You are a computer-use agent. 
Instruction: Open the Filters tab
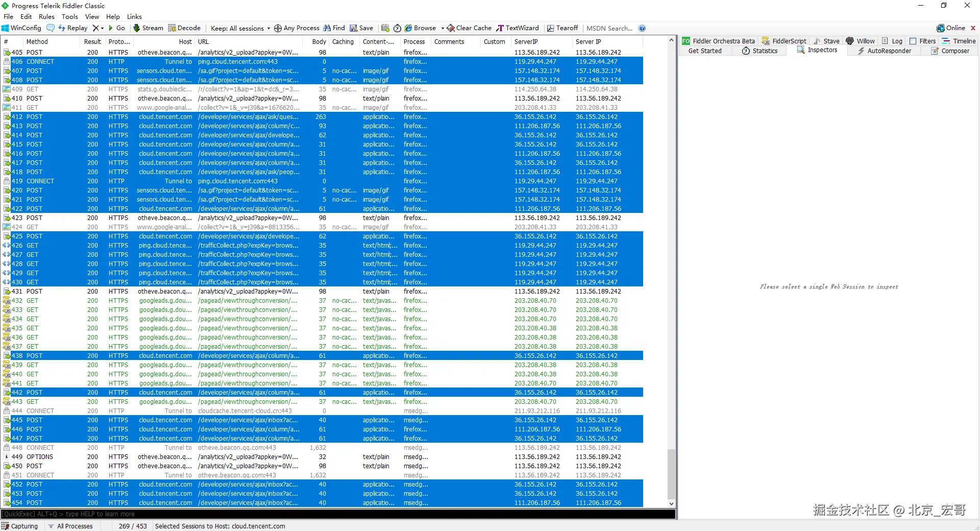point(922,41)
